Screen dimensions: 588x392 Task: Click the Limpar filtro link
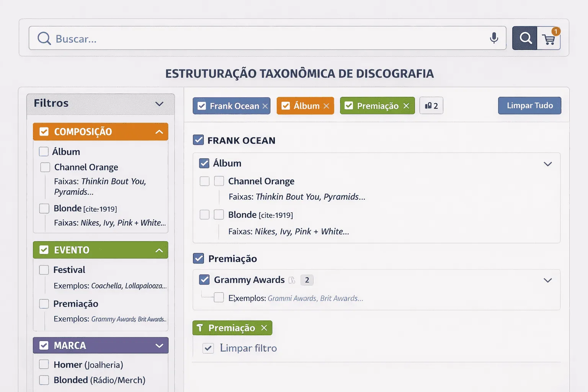pos(248,348)
